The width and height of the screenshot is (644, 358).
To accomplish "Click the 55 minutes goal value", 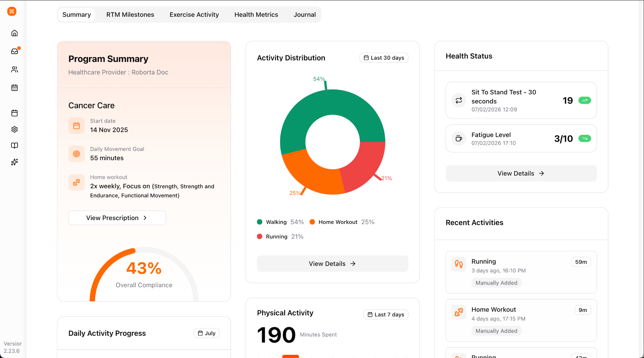I will point(107,158).
